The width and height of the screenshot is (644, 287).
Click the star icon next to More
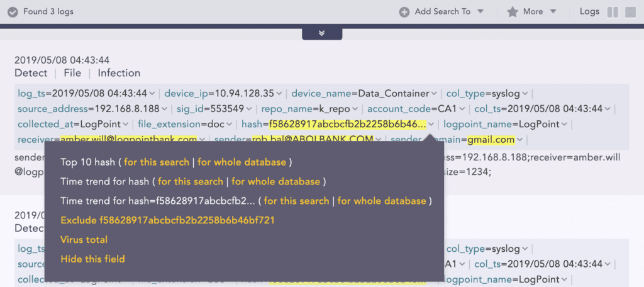[513, 12]
